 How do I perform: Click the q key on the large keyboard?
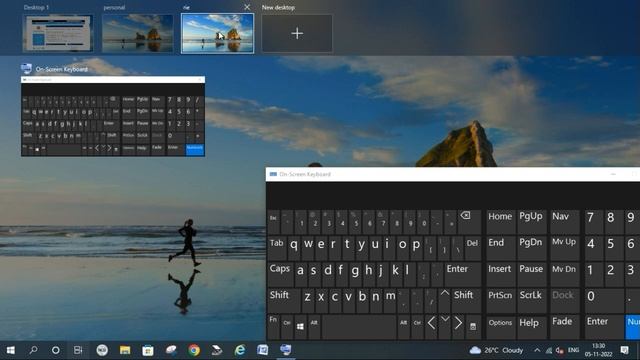click(x=294, y=248)
